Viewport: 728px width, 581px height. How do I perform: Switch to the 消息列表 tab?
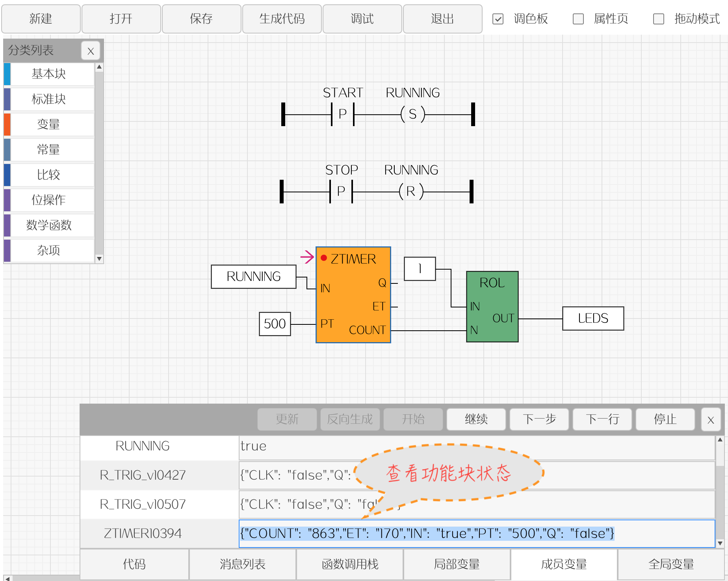tap(243, 564)
